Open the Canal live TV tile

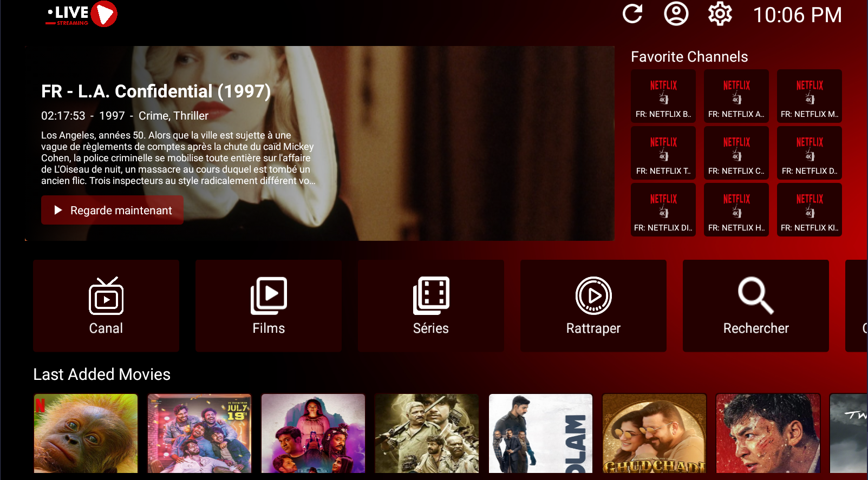(x=106, y=306)
